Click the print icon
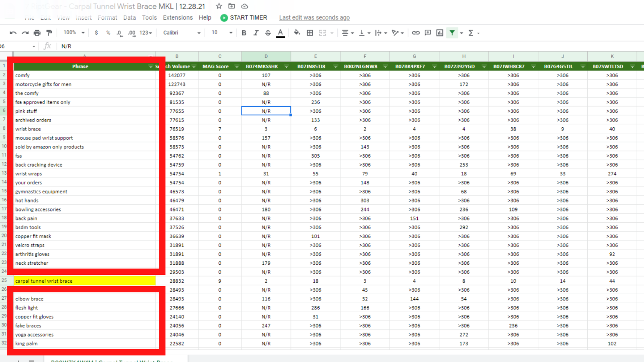This screenshot has height=362, width=644. 37,33
